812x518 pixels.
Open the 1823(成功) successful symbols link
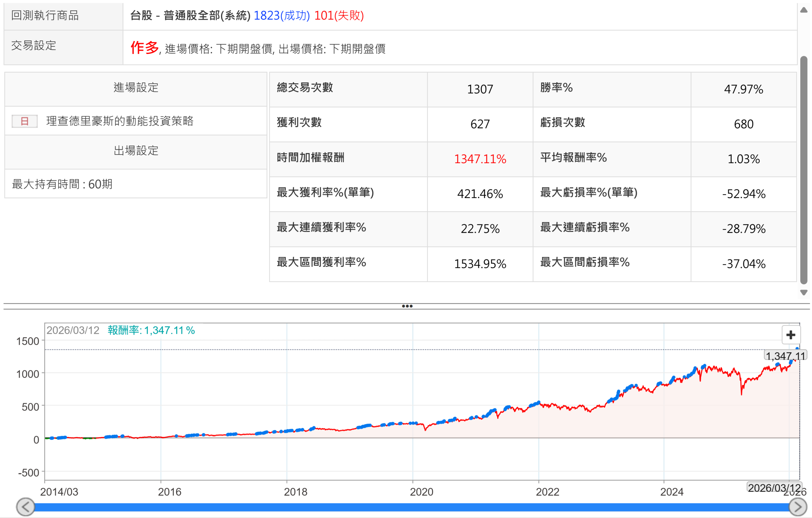click(281, 16)
